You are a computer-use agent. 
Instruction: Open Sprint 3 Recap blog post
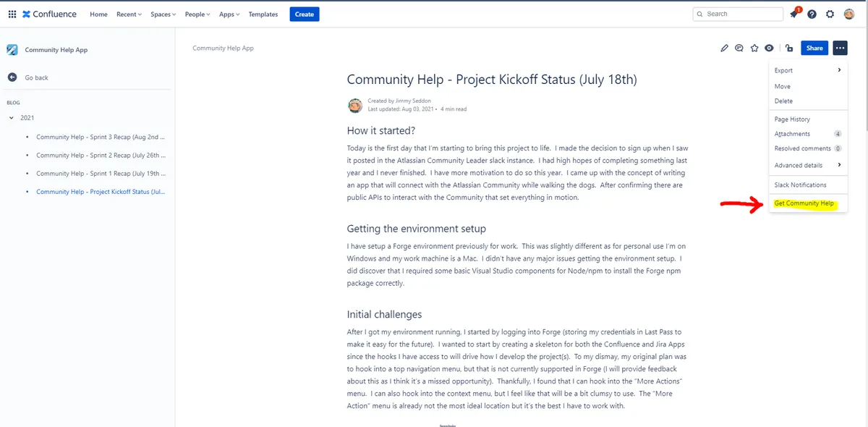pyautogui.click(x=101, y=137)
